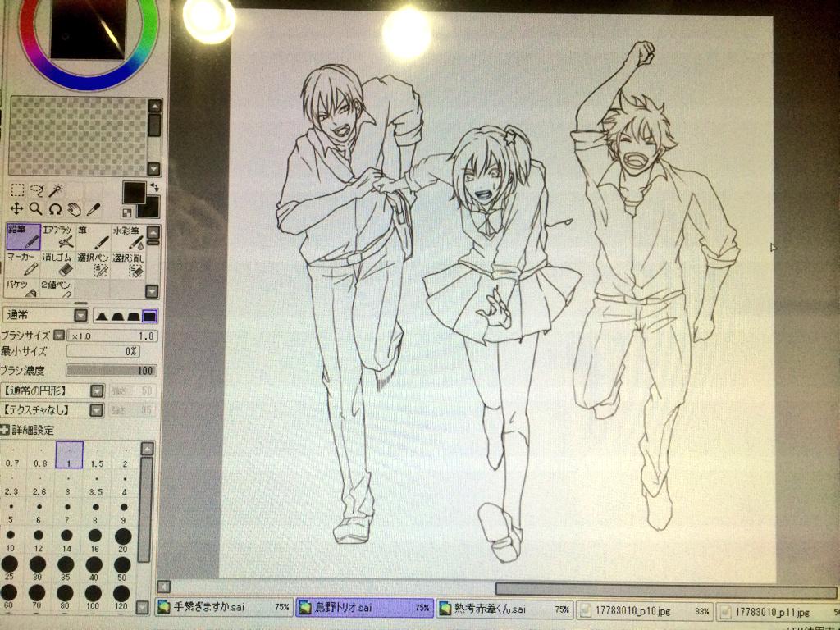840x630 pixels.
Task: Choose the バケツ bucket fill tool
Action: 22,288
